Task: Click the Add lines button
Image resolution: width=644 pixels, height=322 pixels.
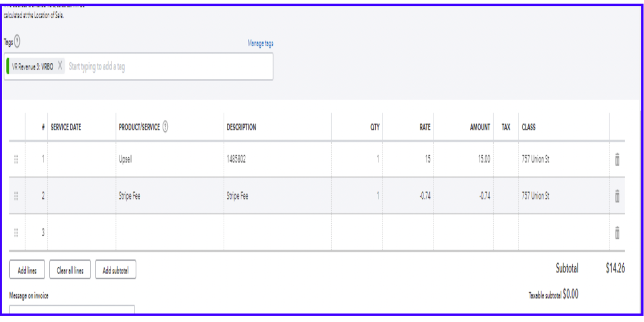Action: point(27,271)
